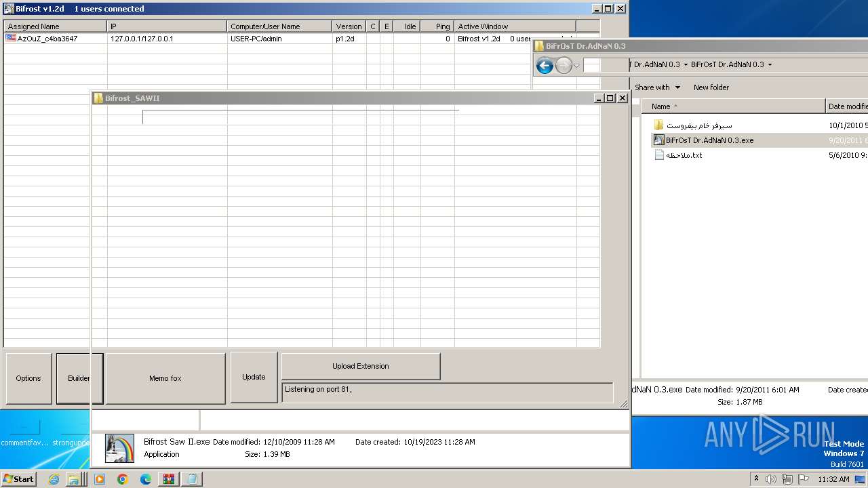The height and width of the screenshot is (488, 868).
Task: Minimize the Bifrost_SAWII window
Action: (599, 98)
